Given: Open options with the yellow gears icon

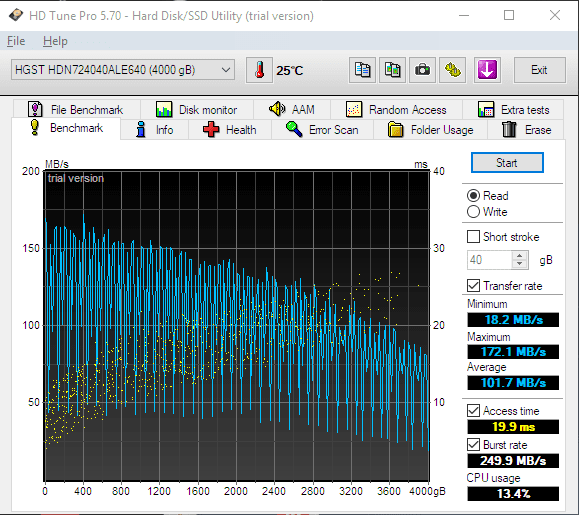Looking at the screenshot, I should pos(453,70).
